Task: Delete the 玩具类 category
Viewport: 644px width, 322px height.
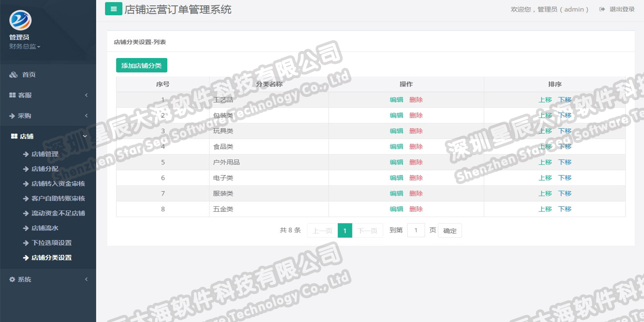Action: (x=416, y=131)
